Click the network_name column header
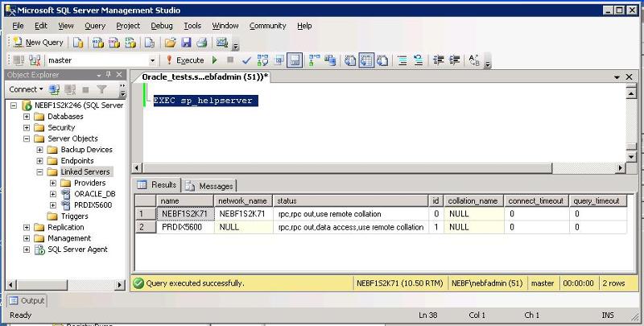The width and height of the screenshot is (644, 326). [243, 200]
